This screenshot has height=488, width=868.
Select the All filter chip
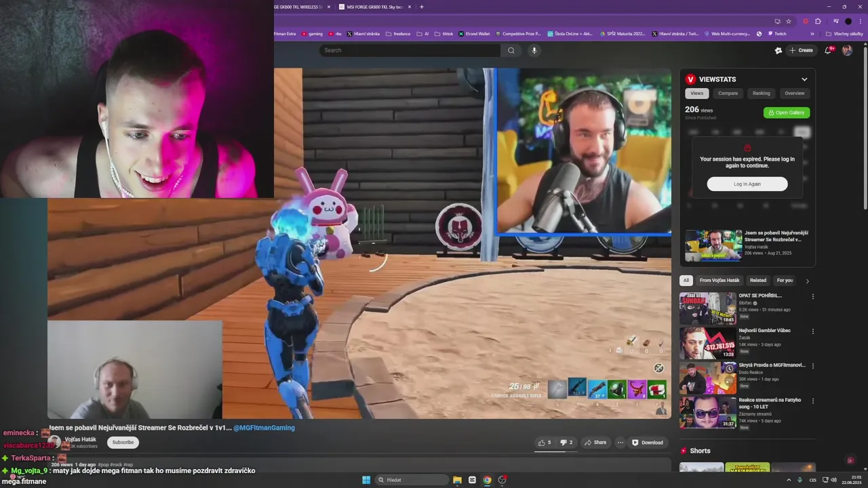point(686,280)
